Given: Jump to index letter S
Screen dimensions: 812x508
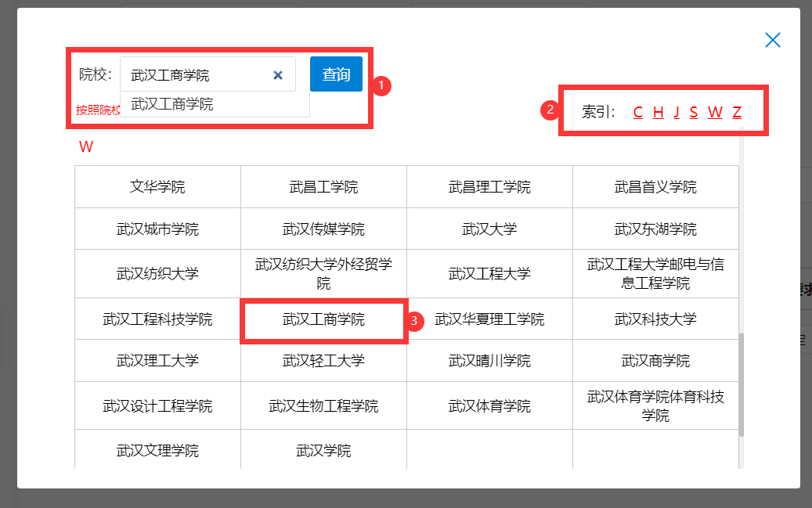Looking at the screenshot, I should coord(694,112).
